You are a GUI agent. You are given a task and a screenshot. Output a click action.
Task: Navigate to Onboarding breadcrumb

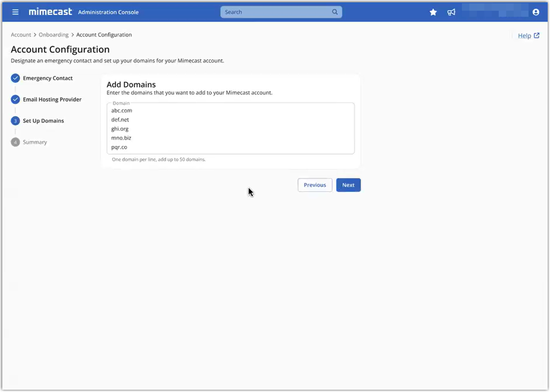pos(54,35)
